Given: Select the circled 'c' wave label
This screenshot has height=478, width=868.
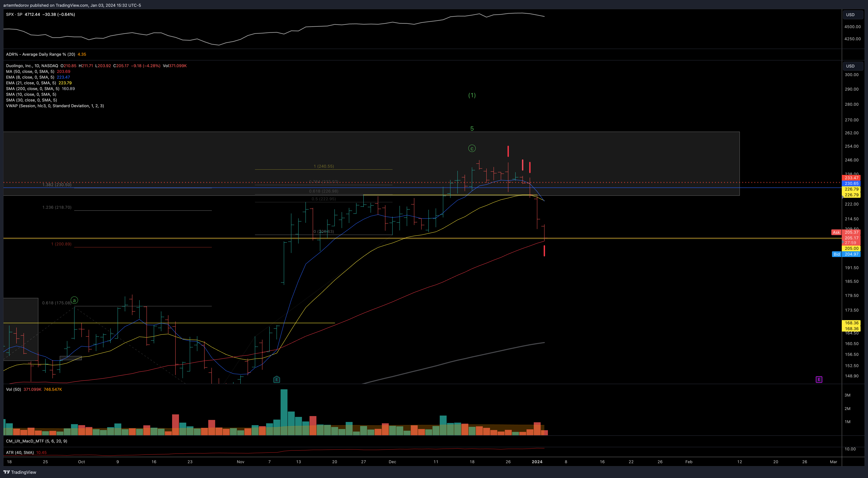Looking at the screenshot, I should pos(472,148).
